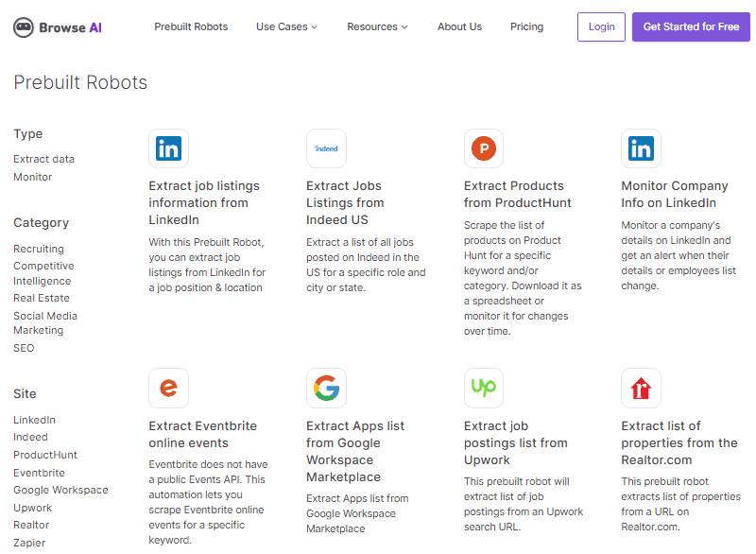Select the SEO category filter

point(24,348)
